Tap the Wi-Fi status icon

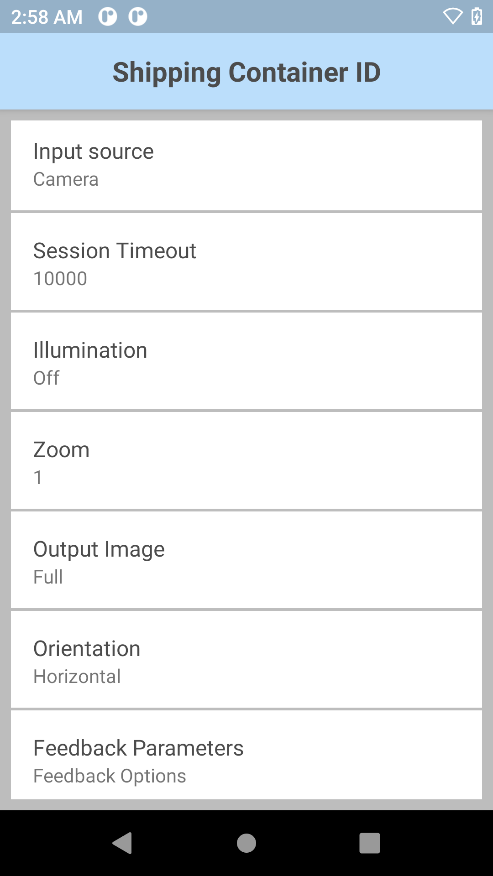(453, 16)
